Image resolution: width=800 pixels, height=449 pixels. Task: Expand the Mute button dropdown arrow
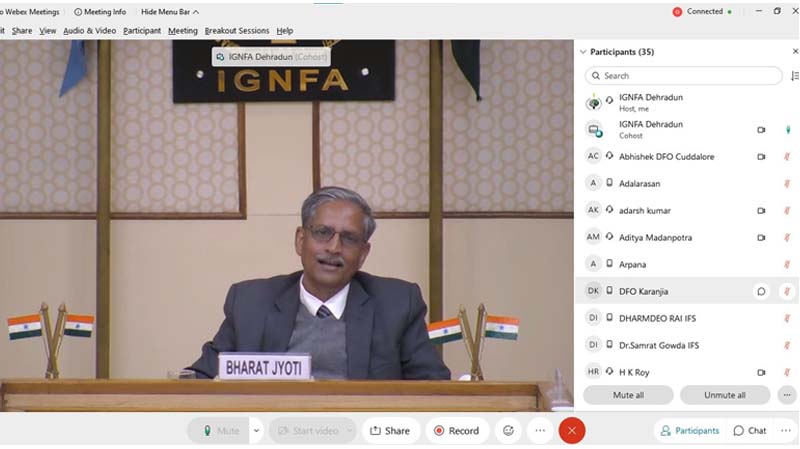pos(256,431)
